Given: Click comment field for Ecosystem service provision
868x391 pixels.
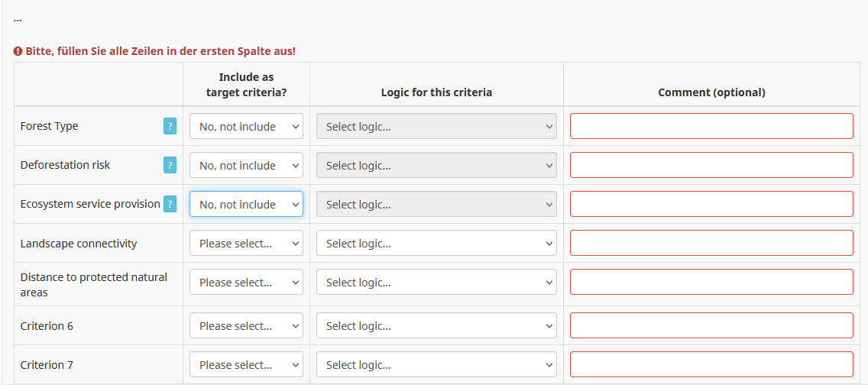Looking at the screenshot, I should [711, 205].
